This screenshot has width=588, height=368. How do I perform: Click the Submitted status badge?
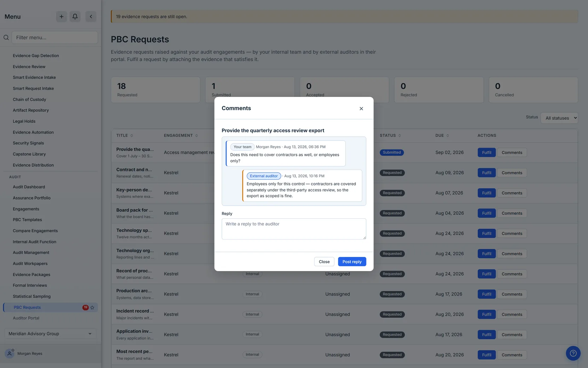click(x=392, y=153)
